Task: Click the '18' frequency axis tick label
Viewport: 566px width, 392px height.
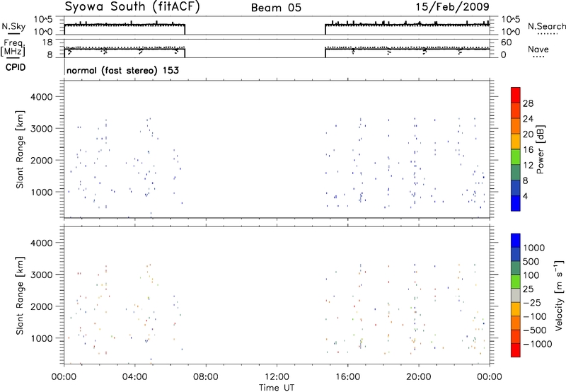Action: coord(47,42)
